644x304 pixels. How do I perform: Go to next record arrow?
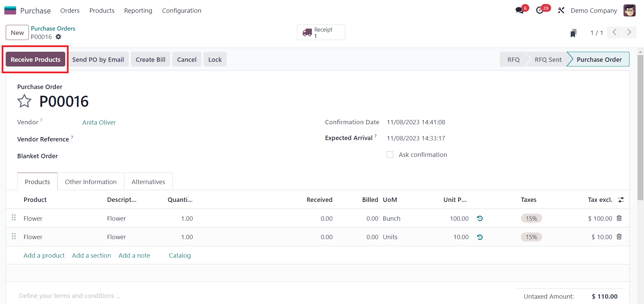[x=629, y=32]
